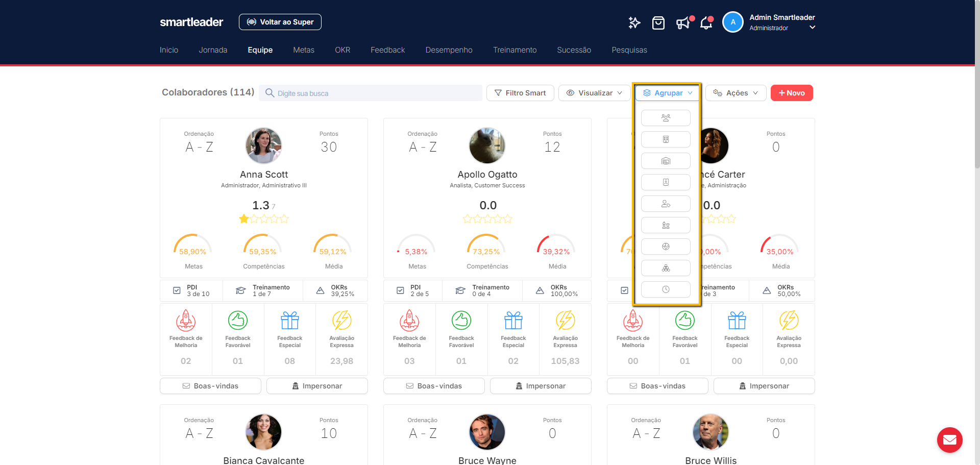
Task: Open Apollo Ogatto's Feedback Especial gift
Action: point(513,321)
